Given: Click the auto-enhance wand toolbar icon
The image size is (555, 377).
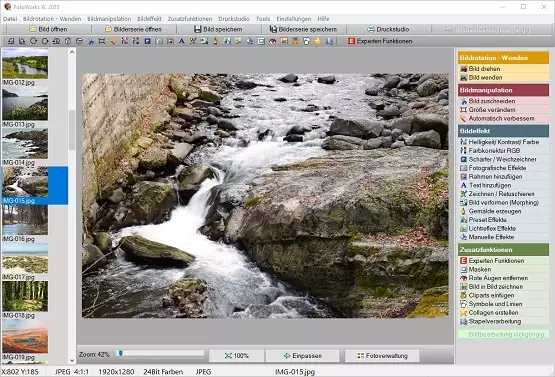Looking at the screenshot, I should tap(113, 41).
